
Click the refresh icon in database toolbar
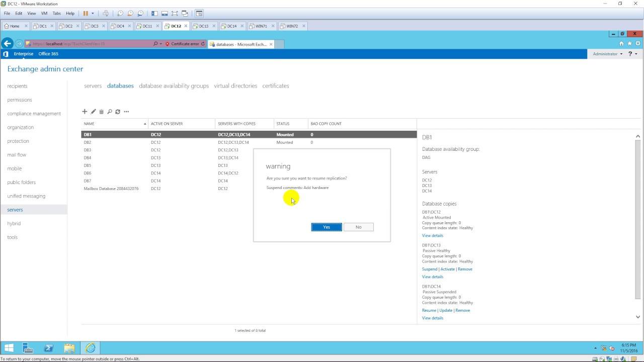point(118,112)
